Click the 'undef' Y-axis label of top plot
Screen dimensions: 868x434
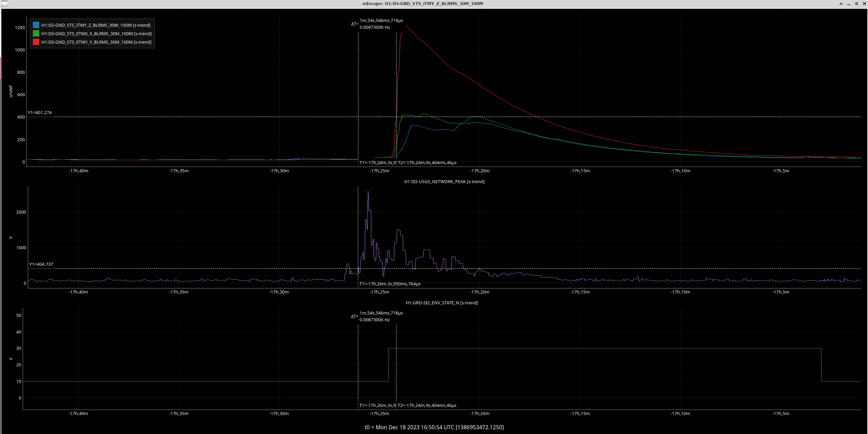(11, 91)
